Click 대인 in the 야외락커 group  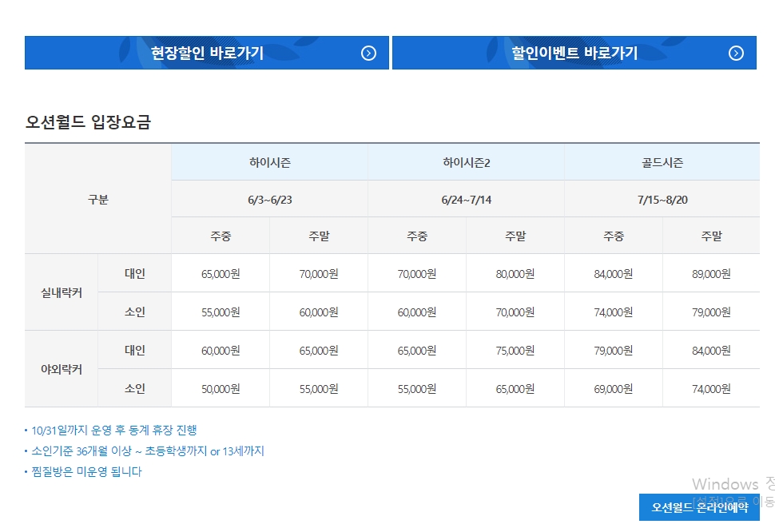pos(134,350)
